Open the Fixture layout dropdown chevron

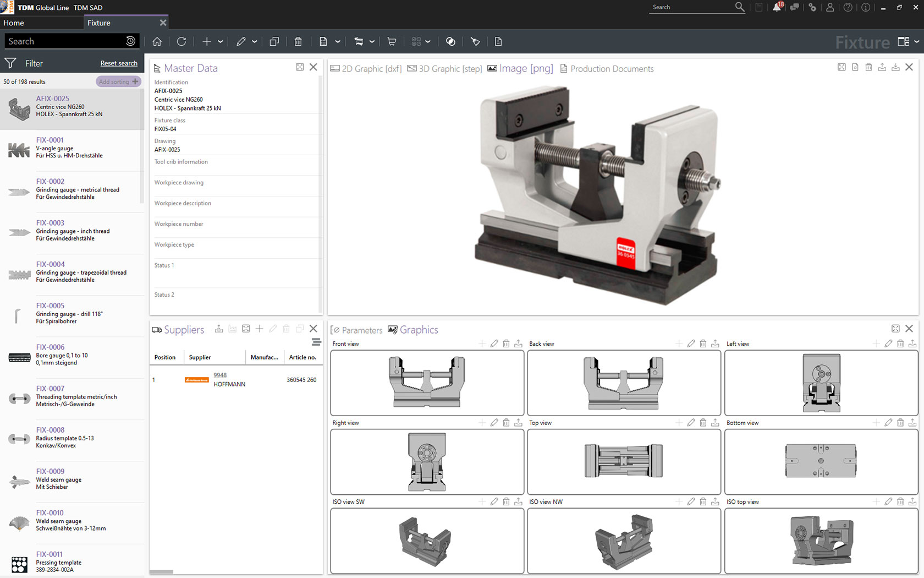tap(916, 41)
